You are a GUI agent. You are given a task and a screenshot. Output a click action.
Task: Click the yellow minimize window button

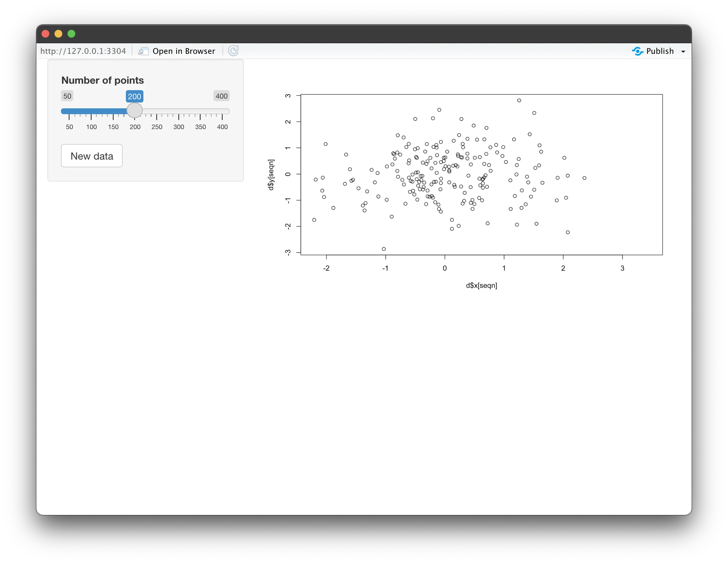click(x=58, y=34)
